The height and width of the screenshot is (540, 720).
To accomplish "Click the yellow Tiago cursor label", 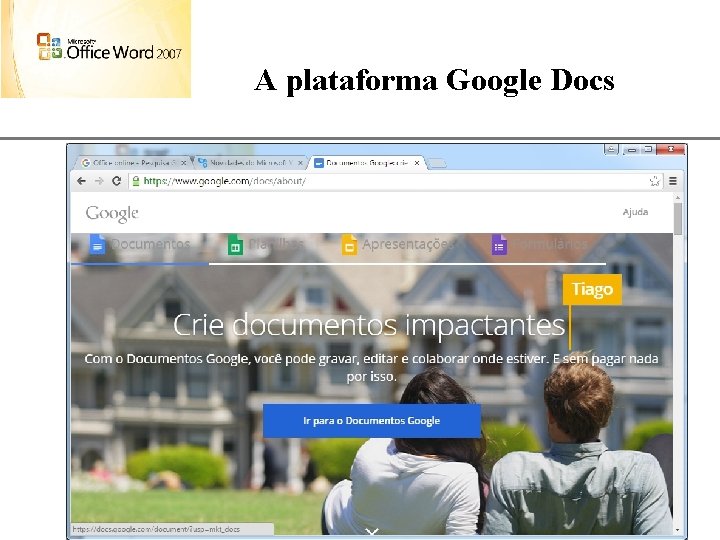I will [592, 289].
